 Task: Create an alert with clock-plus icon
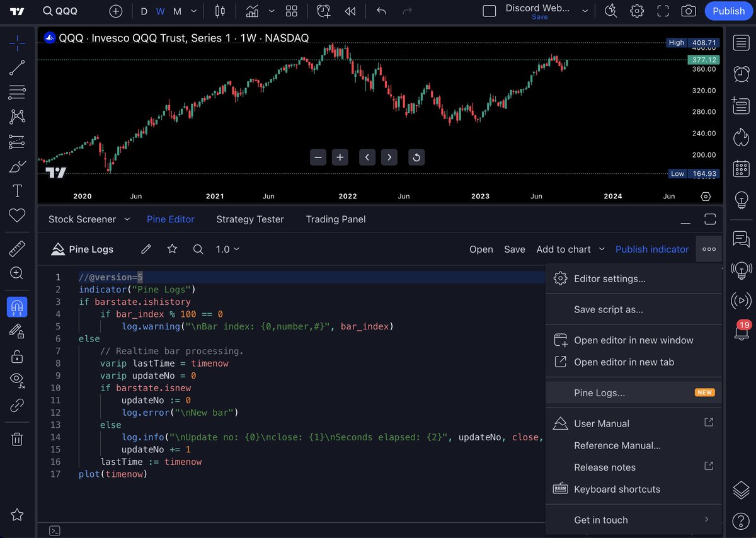(x=324, y=11)
